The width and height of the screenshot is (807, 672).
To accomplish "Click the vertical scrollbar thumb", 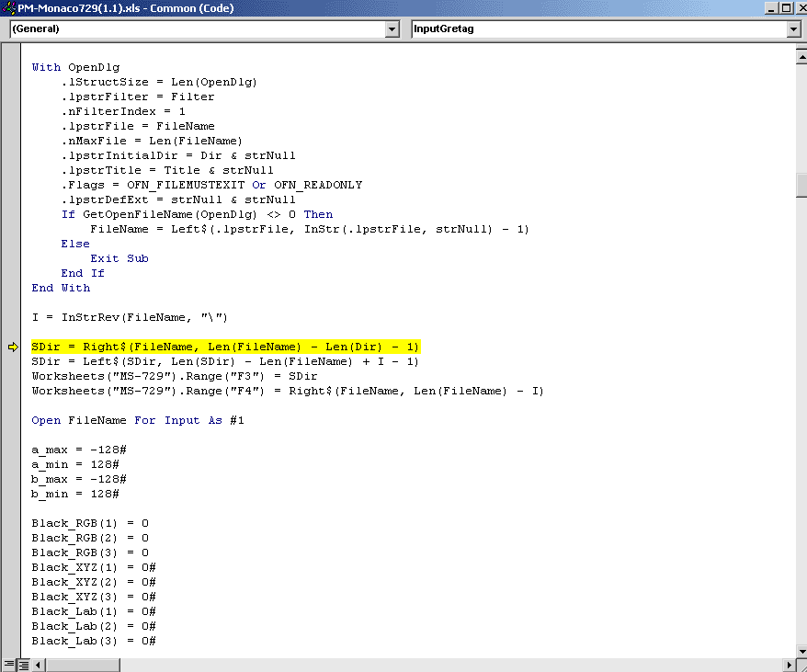I will click(x=801, y=186).
